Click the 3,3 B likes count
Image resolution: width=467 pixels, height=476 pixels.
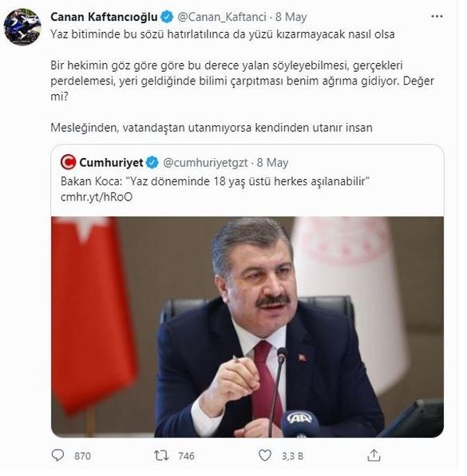(x=292, y=456)
